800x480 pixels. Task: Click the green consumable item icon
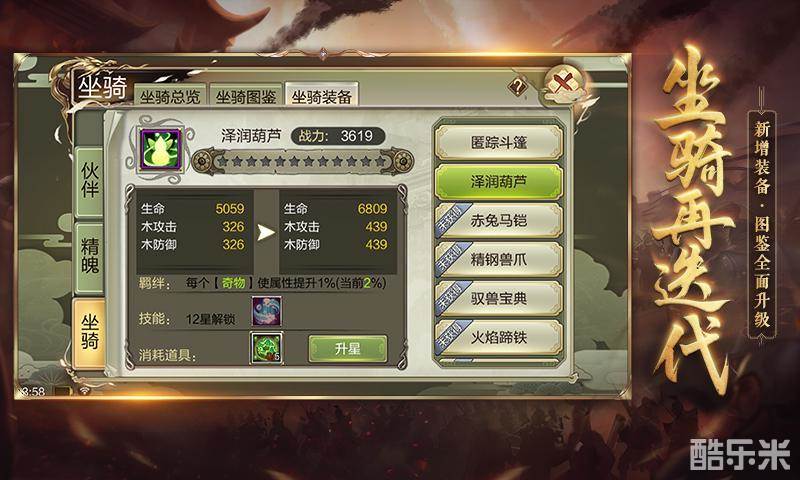[266, 348]
